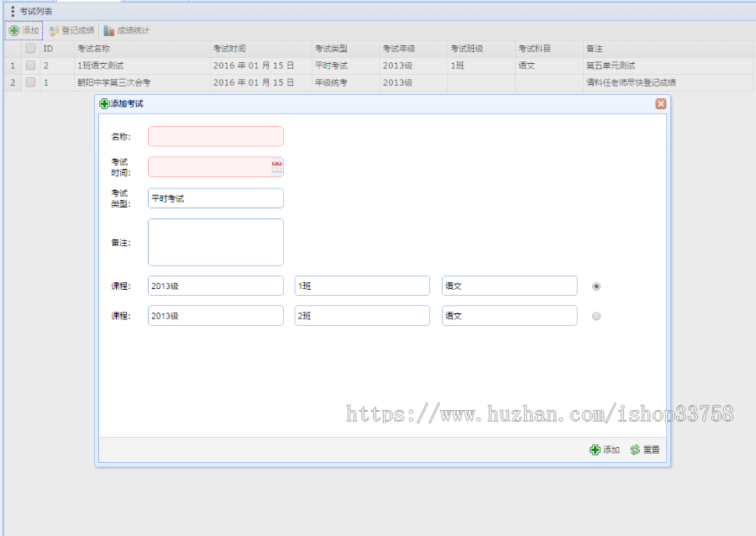Click inside the empty 名称 input field
This screenshot has width=756, height=536.
[214, 135]
